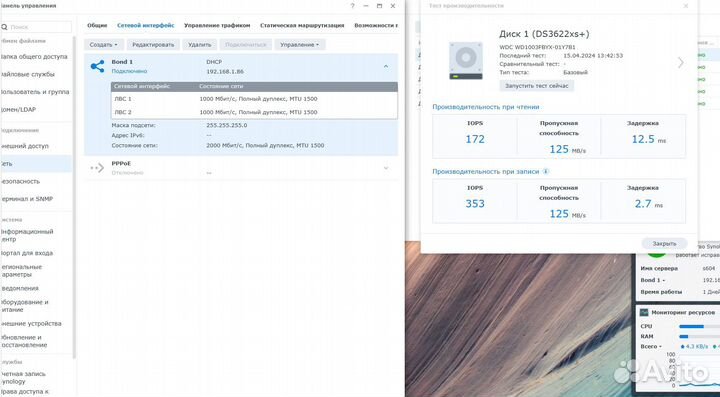Click the Сетевой интерфейс column header
Screen dimensions: 720x397
[142, 86]
